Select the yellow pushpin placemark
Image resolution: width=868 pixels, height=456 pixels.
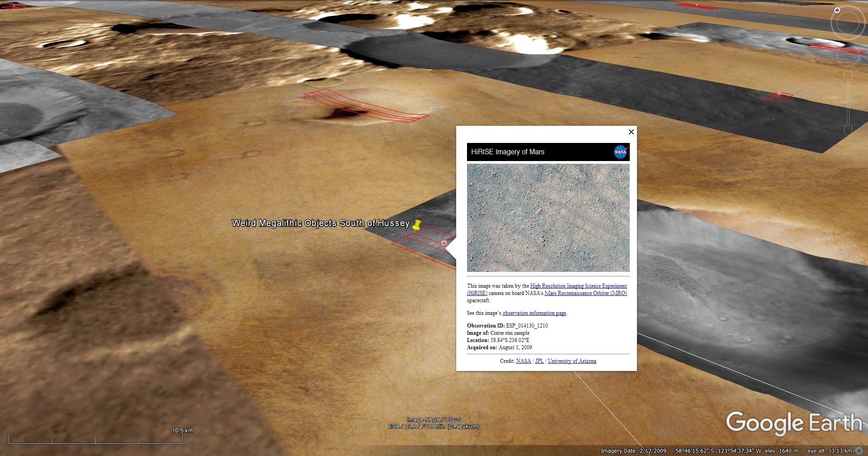coord(417,224)
